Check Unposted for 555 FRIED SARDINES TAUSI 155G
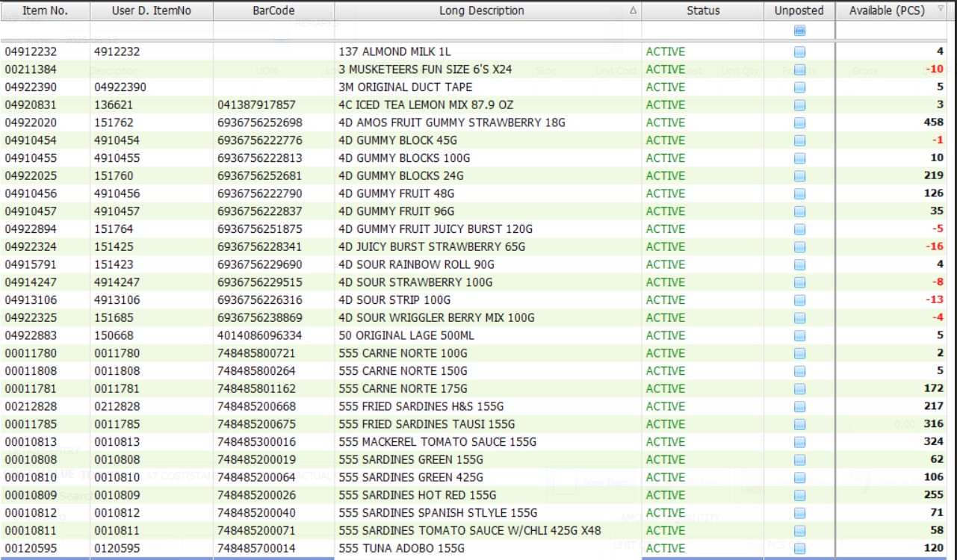Image resolution: width=957 pixels, height=560 pixels. (799, 424)
